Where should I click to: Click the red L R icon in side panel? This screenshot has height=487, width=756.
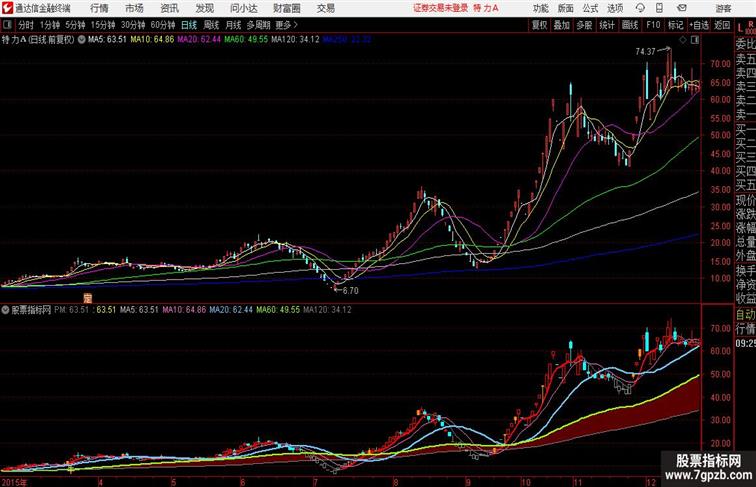(746, 27)
